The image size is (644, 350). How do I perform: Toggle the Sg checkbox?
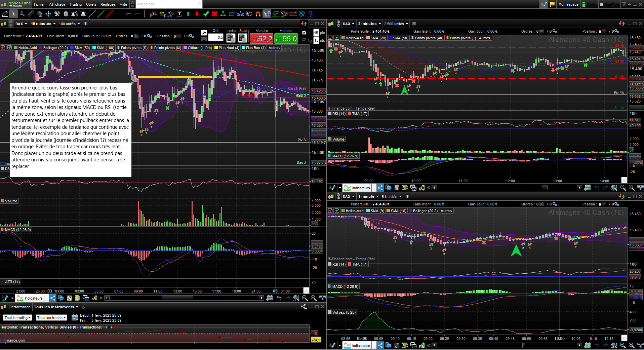tap(304, 40)
